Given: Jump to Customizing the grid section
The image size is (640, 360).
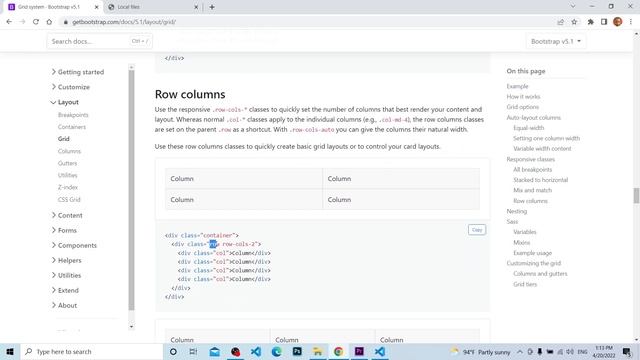Looking at the screenshot, I should click(x=533, y=263).
